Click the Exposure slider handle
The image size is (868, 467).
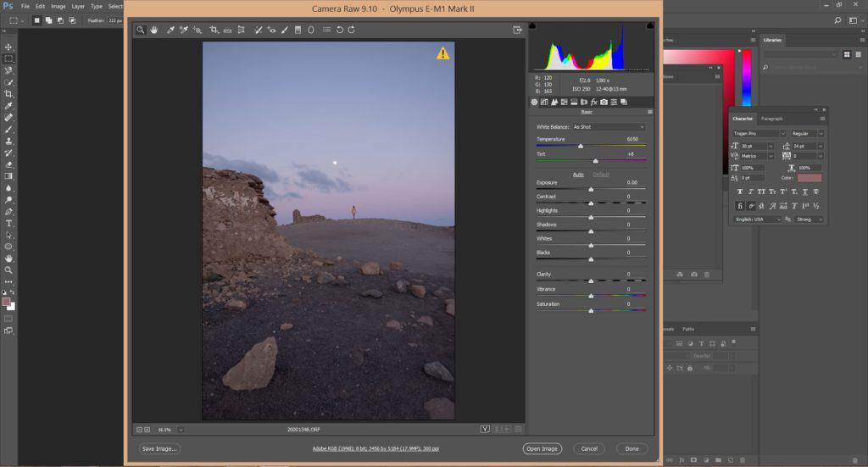point(591,189)
